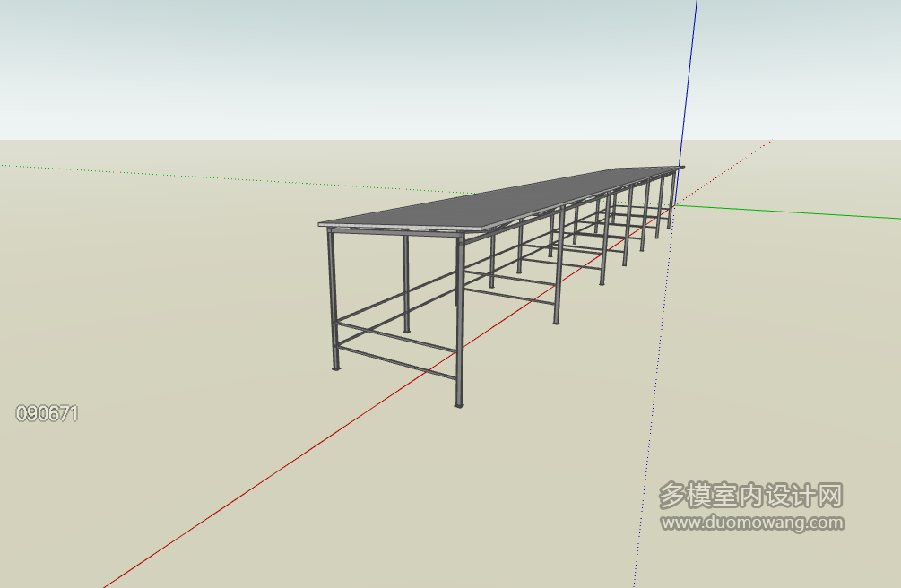Click the dotted blue axis line
This screenshot has width=901, height=588.
653,403
